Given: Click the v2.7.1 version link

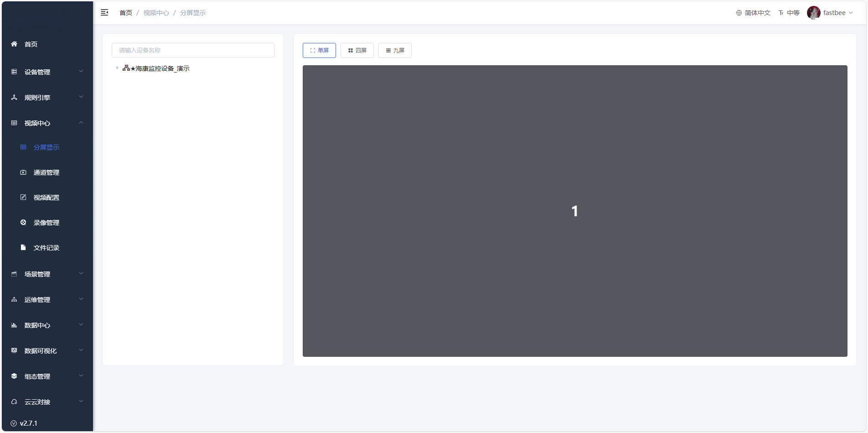Looking at the screenshot, I should point(28,423).
